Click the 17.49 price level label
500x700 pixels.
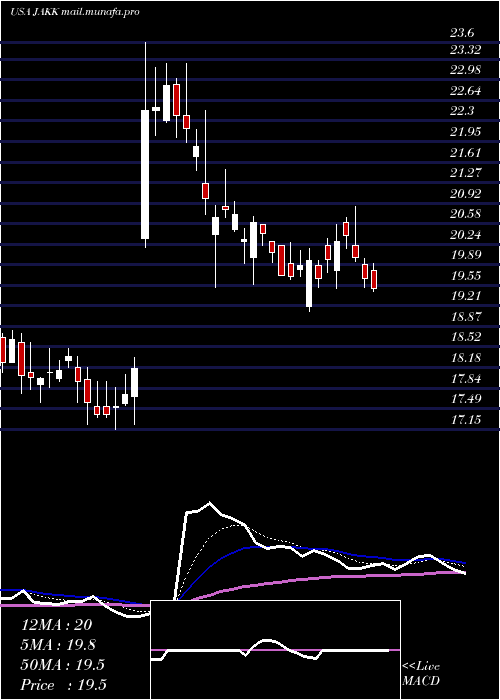(x=466, y=398)
